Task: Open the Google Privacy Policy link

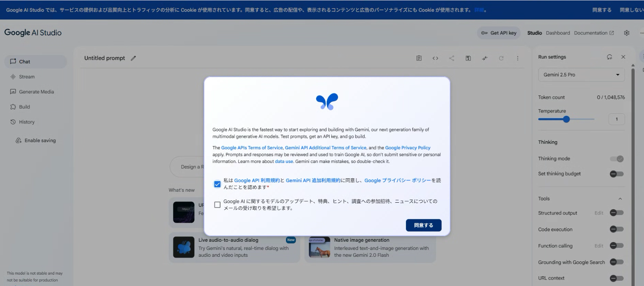Action: tap(408, 148)
